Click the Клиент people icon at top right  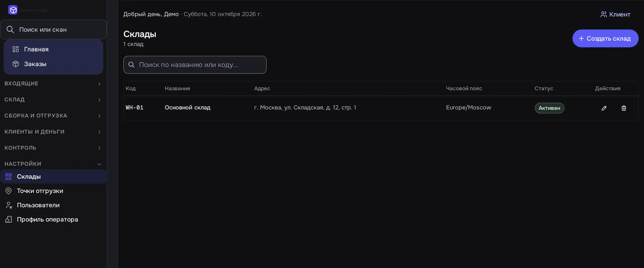(603, 14)
